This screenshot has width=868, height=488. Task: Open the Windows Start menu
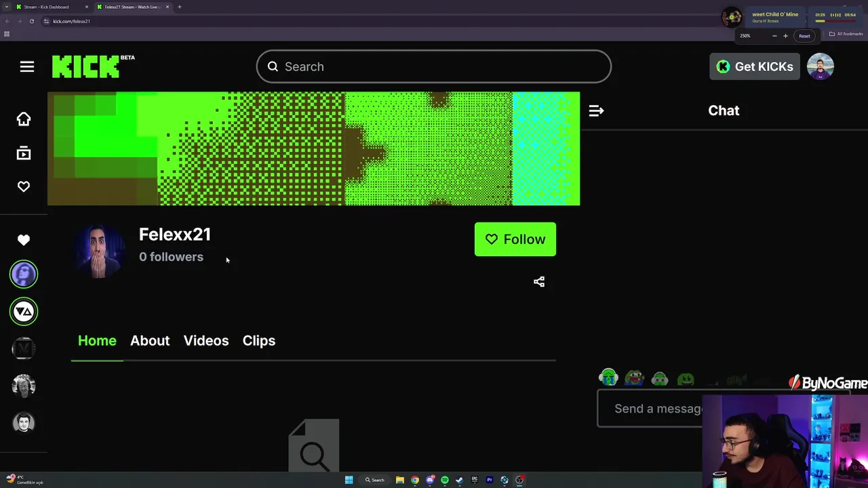click(349, 480)
